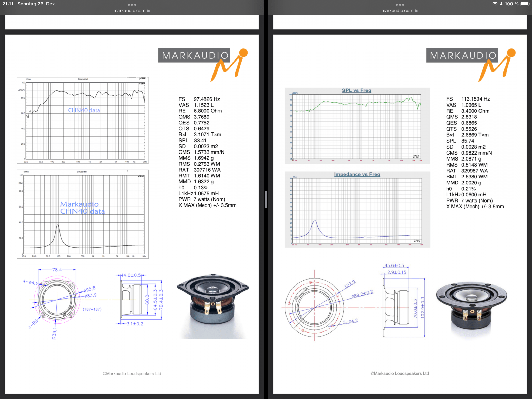Tap the left side-profile drawing showing 44.0±0.5
This screenshot has width=532, height=399.
pyautogui.click(x=139, y=300)
